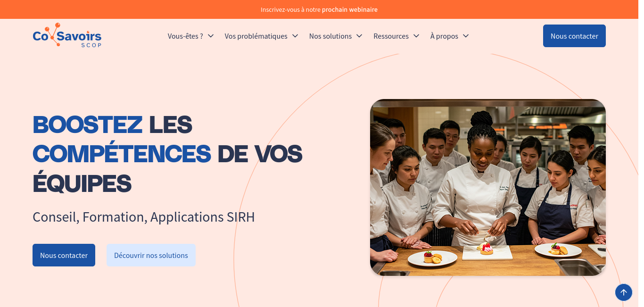
Task: Open the Vos problématiques menu
Action: coord(256,36)
